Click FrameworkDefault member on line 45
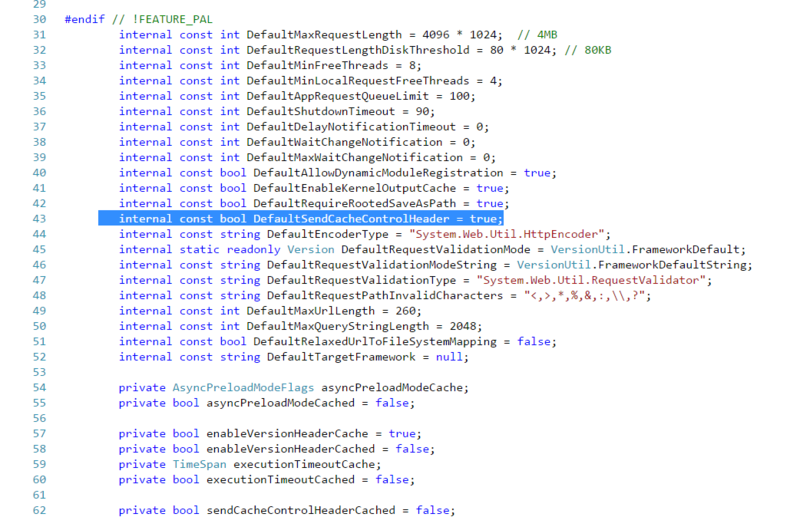 click(686, 249)
